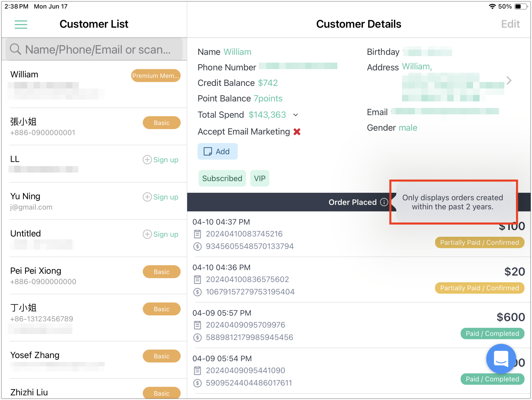Click the $143,363 total spend value

tap(267, 115)
